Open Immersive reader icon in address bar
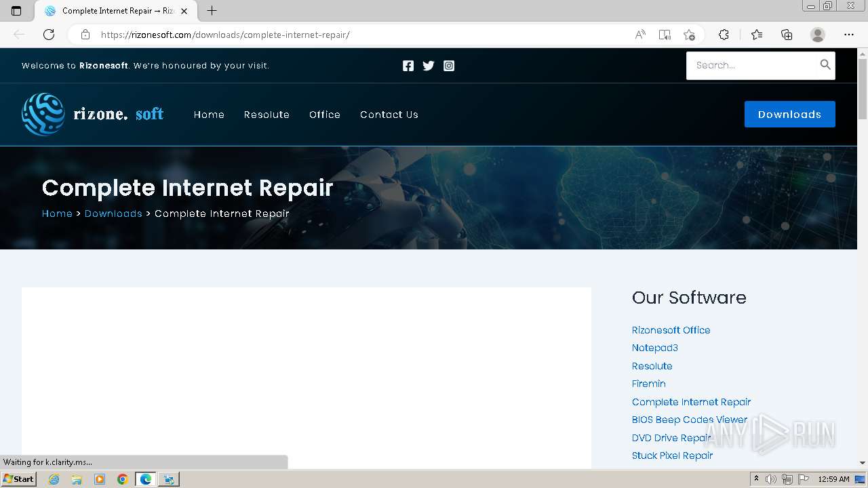The image size is (868, 488). pyautogui.click(x=665, y=35)
